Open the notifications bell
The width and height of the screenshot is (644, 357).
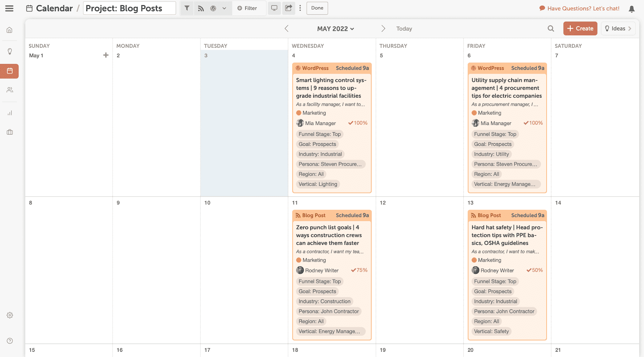coord(632,9)
